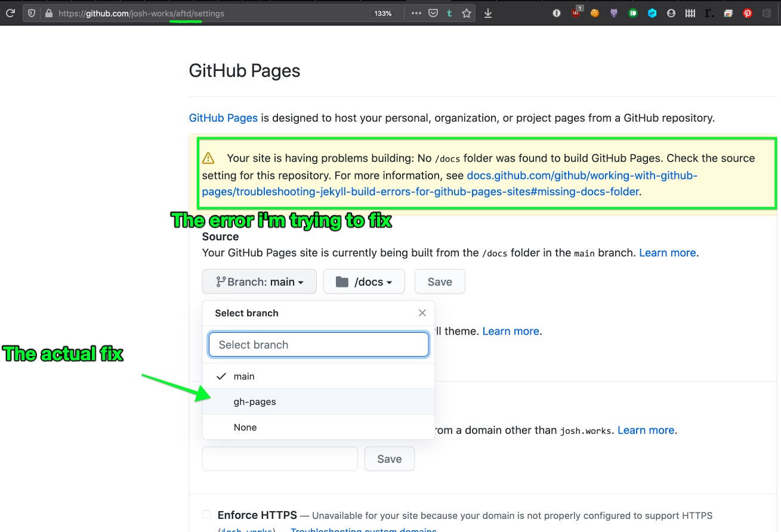The height and width of the screenshot is (532, 781).
Task: Open the green ID extension icon
Action: pos(633,13)
